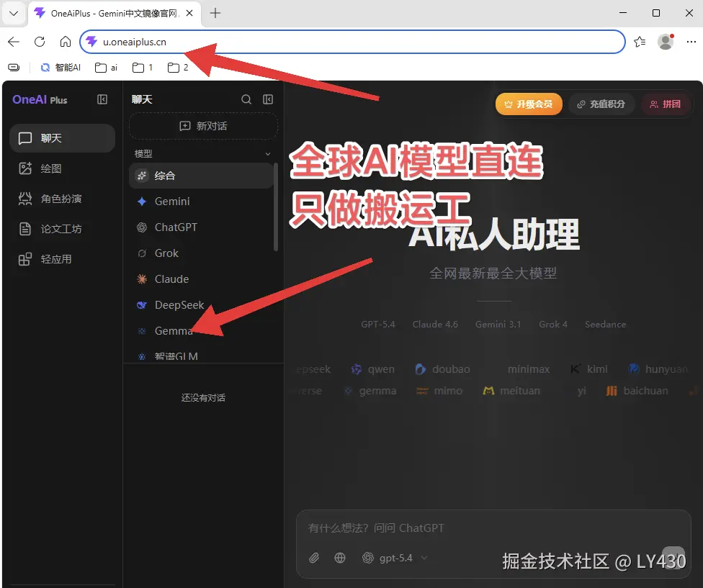Image resolution: width=703 pixels, height=588 pixels.
Task: Click the 充值积分 recharge button
Action: (601, 104)
